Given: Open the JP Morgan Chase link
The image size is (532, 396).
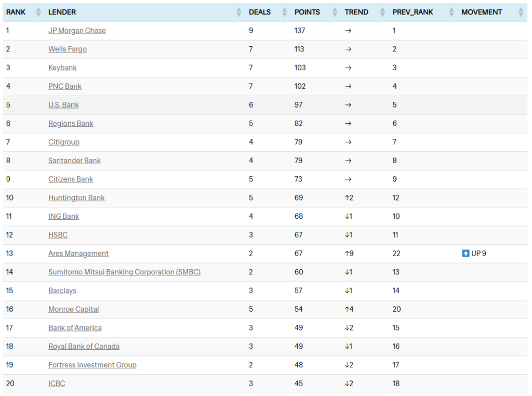Looking at the screenshot, I should pos(77,31).
